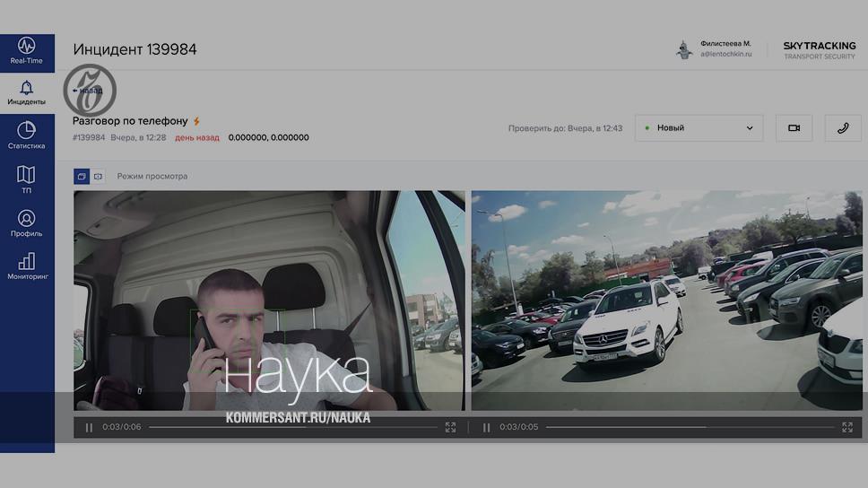Expand right video to fullscreen
This screenshot has height=488, width=868.
pos(847,428)
